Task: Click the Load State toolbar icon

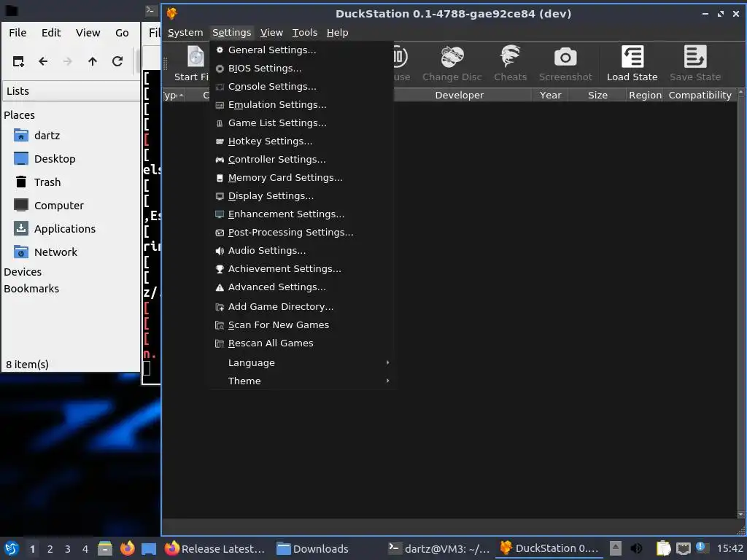Action: (x=632, y=63)
